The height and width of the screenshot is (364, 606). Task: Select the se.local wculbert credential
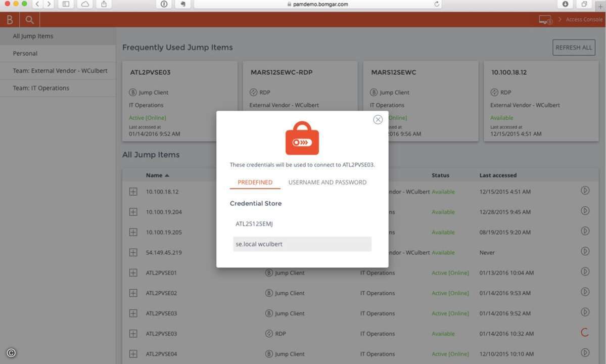(302, 244)
